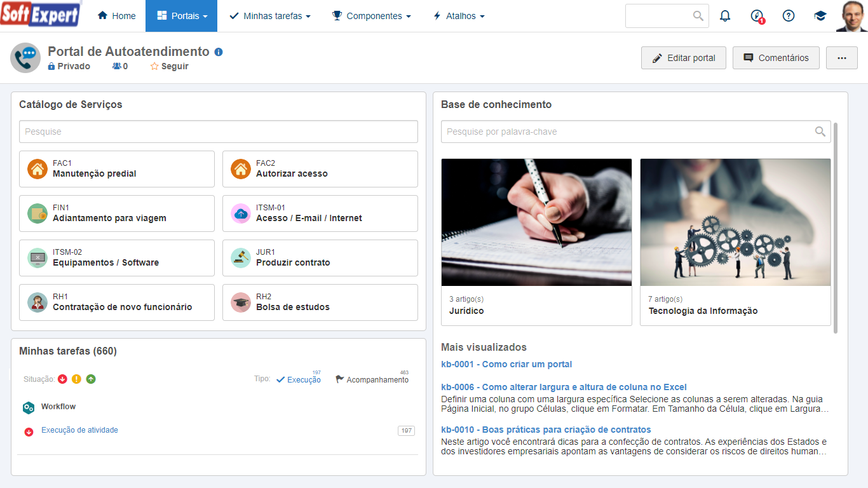Open the Bolsa de estudos service card

(x=320, y=302)
